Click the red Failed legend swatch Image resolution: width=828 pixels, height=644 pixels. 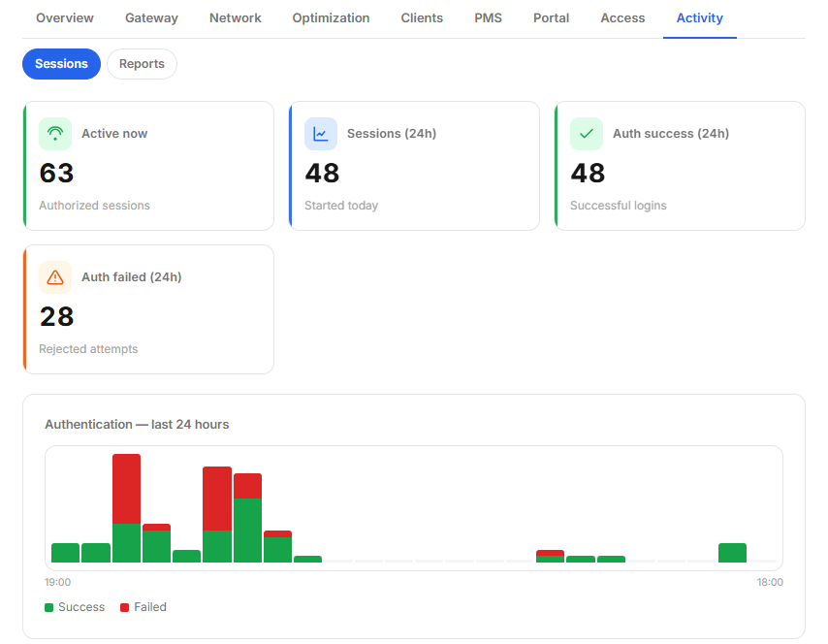click(125, 607)
